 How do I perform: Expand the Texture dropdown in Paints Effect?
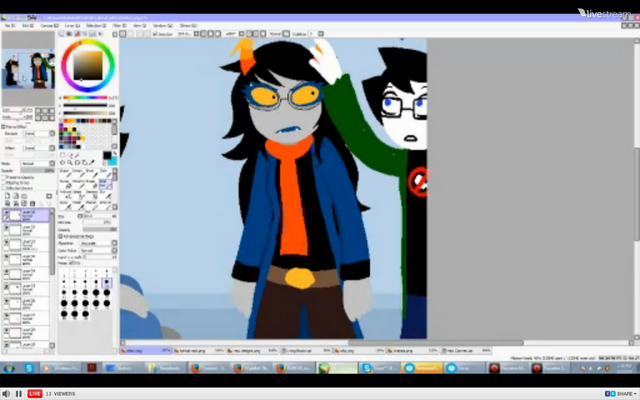pyautogui.click(x=39, y=133)
